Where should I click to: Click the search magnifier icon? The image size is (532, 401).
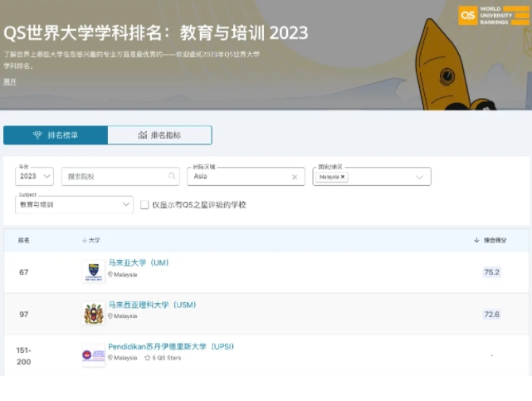[x=172, y=176]
